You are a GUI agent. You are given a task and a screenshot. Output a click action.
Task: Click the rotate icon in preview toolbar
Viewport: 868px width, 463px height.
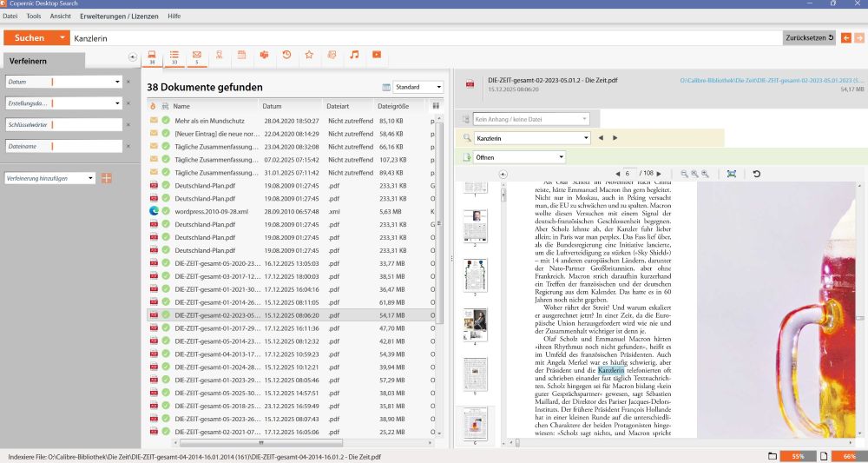point(757,174)
